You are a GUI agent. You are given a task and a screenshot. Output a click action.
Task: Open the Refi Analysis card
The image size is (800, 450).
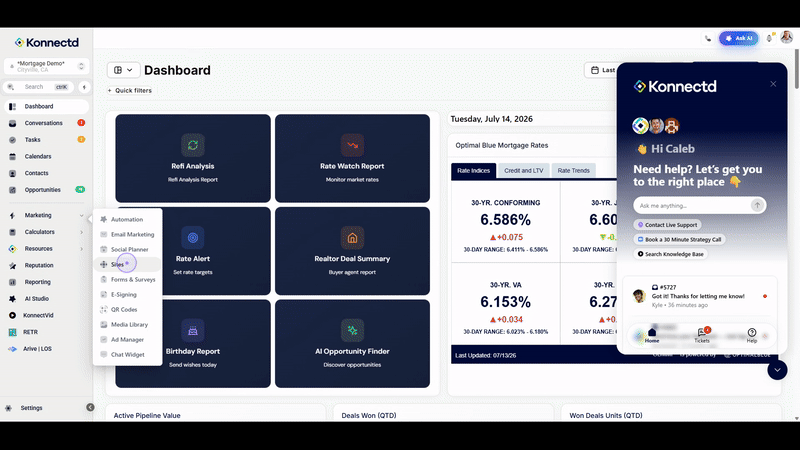point(193,158)
